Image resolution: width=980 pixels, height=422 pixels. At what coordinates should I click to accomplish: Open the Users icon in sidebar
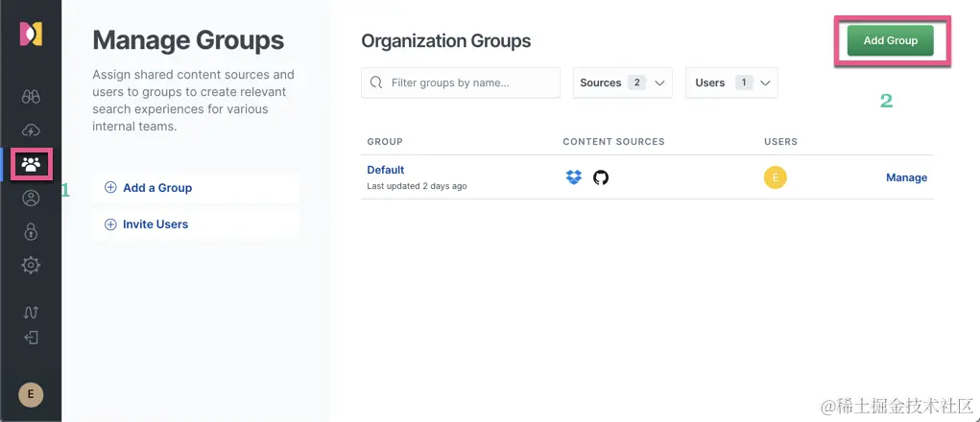31,199
